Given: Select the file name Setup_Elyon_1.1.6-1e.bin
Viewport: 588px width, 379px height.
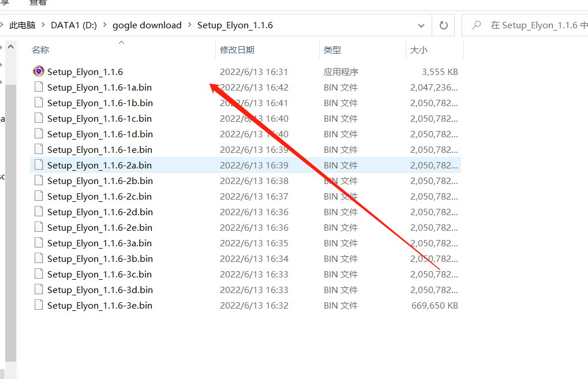Looking at the screenshot, I should [x=100, y=149].
